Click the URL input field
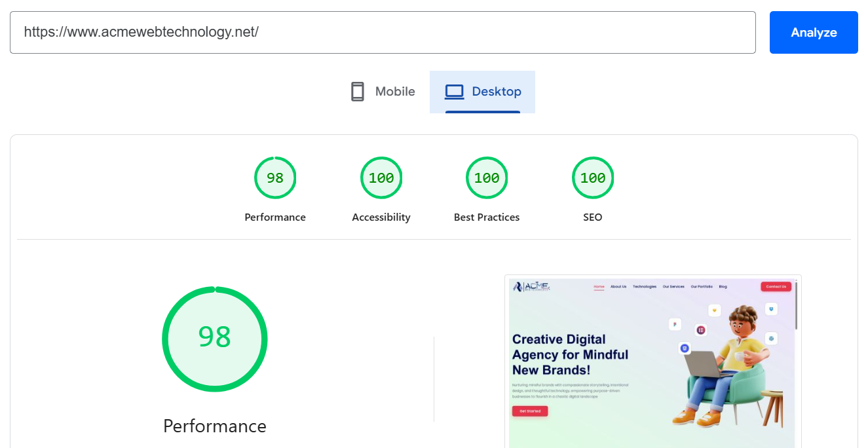Image resolution: width=868 pixels, height=448 pixels. point(383,32)
